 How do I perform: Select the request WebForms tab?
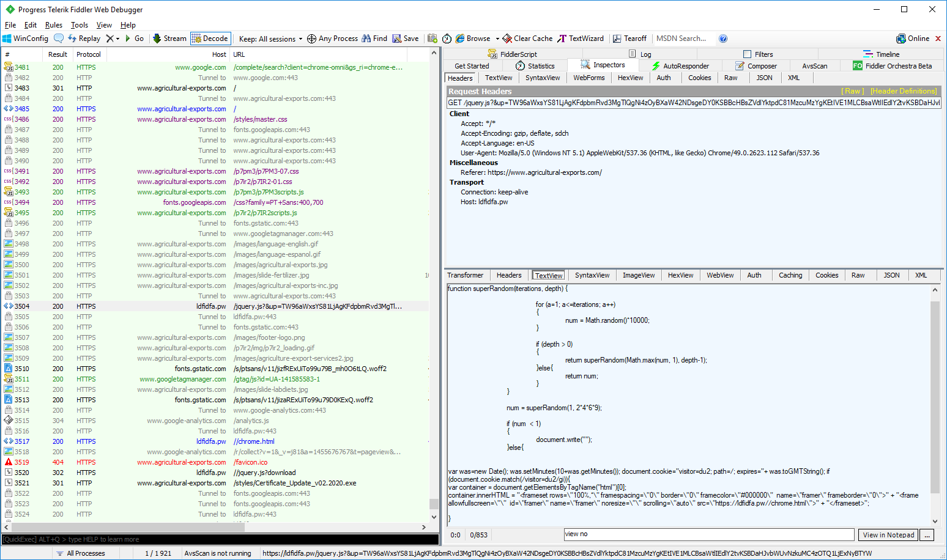pyautogui.click(x=589, y=78)
